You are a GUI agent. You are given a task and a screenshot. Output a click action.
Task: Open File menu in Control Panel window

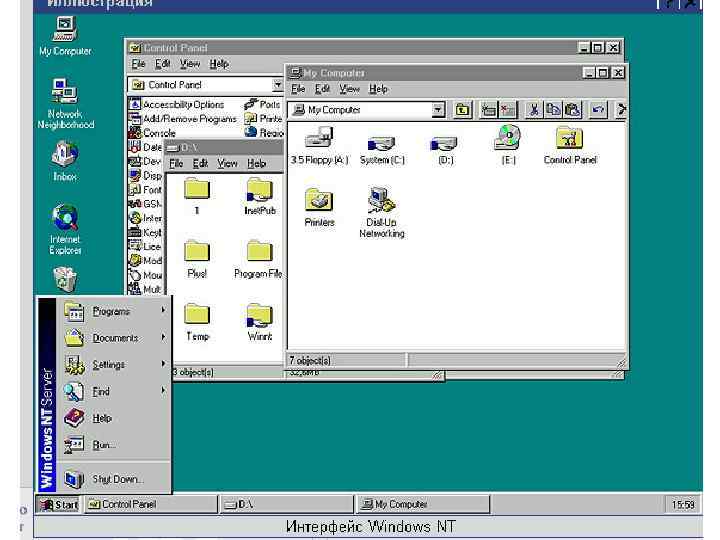tap(138, 64)
